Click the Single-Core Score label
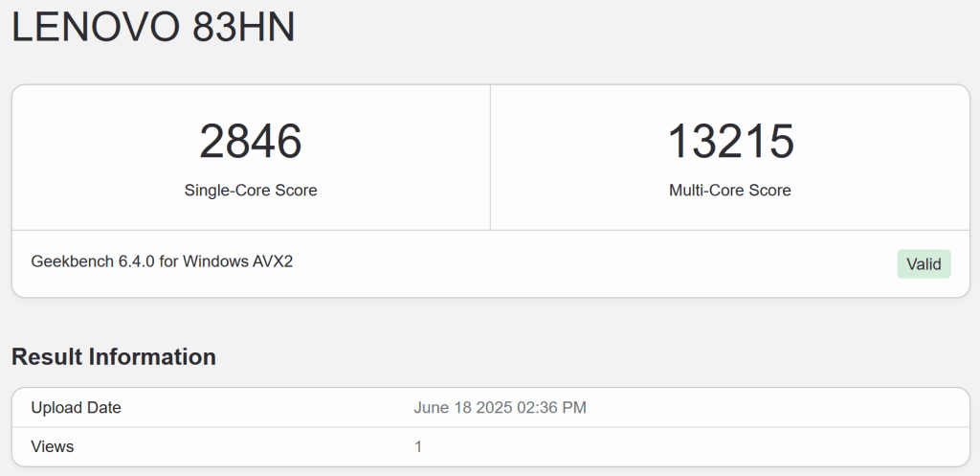The image size is (980, 476). click(251, 191)
